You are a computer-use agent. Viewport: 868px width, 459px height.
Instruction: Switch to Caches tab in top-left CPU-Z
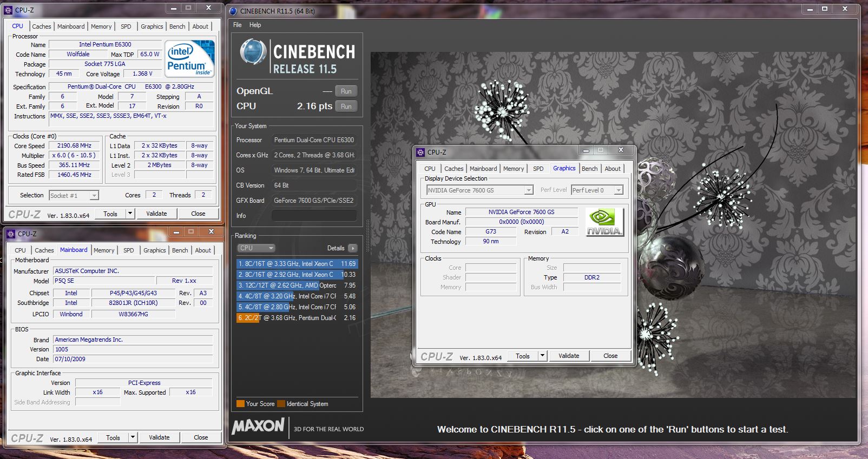tap(41, 26)
